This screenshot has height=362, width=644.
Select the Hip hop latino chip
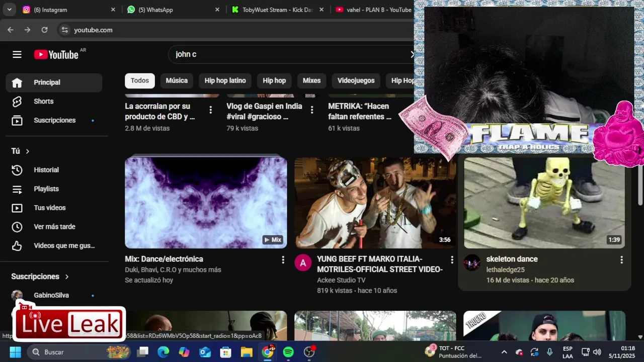click(225, 80)
